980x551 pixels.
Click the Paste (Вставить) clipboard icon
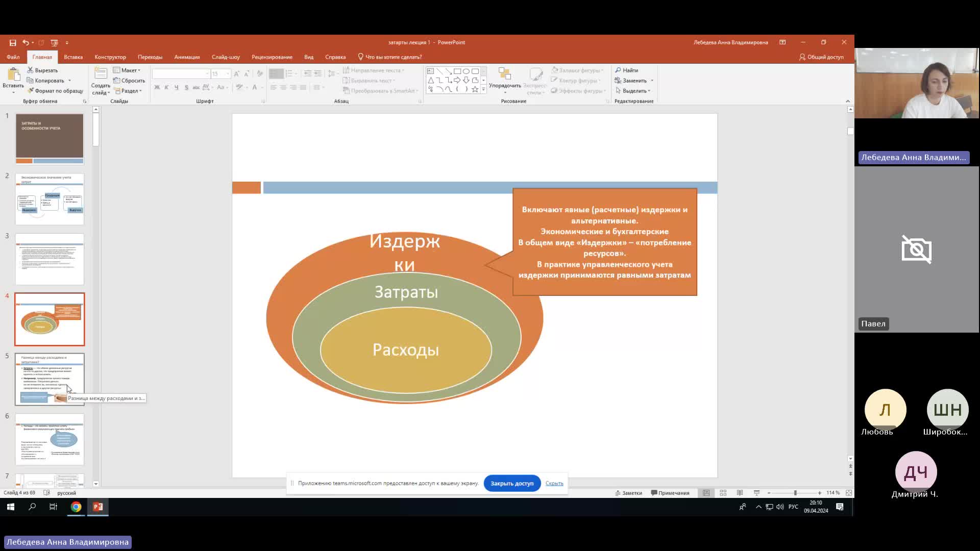click(x=13, y=75)
